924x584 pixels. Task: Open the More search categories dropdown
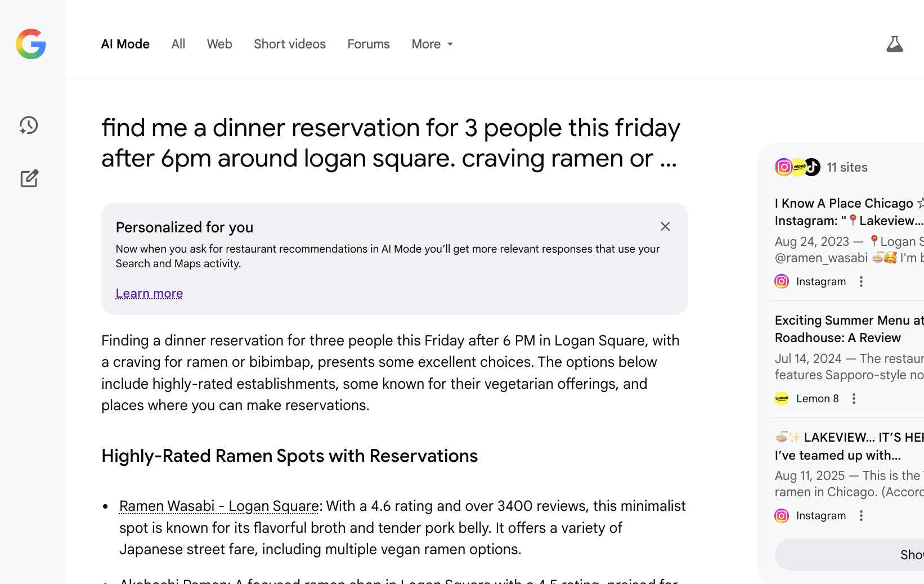[x=432, y=44]
